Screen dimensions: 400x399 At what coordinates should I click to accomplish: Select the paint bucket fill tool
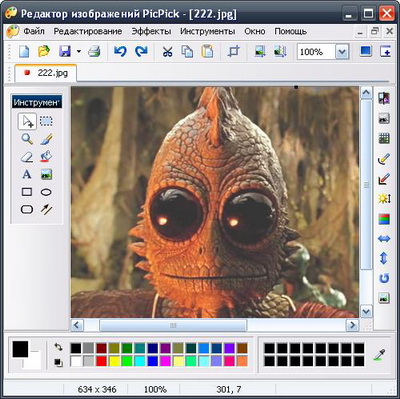click(x=46, y=157)
